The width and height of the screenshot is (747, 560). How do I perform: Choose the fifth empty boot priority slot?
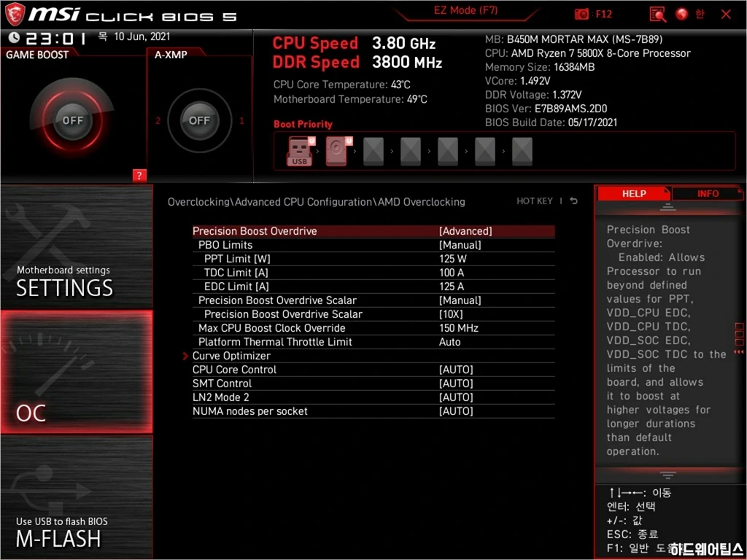tap(447, 152)
